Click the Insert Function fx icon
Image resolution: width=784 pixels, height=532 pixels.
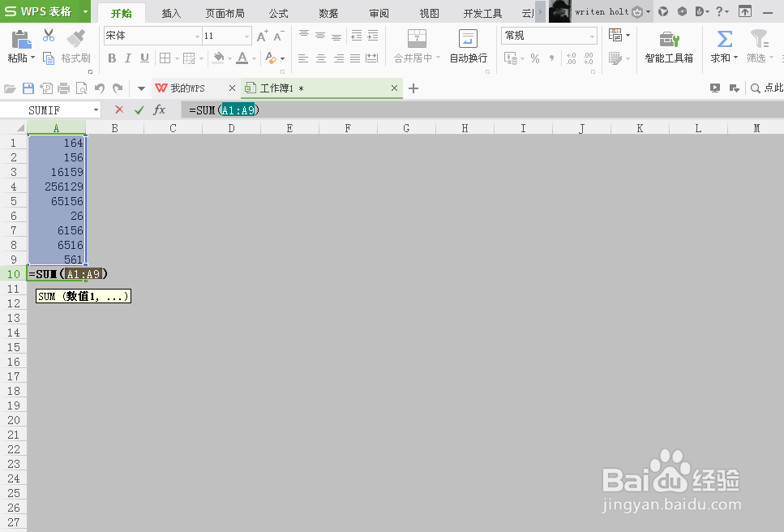[160, 109]
